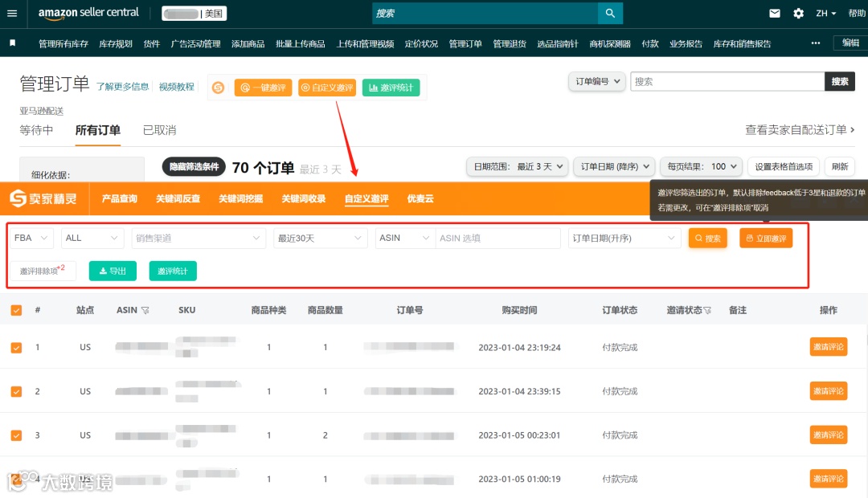The width and height of the screenshot is (868, 498).
Task: Click 邀请评论 for order row 3
Action: (828, 435)
